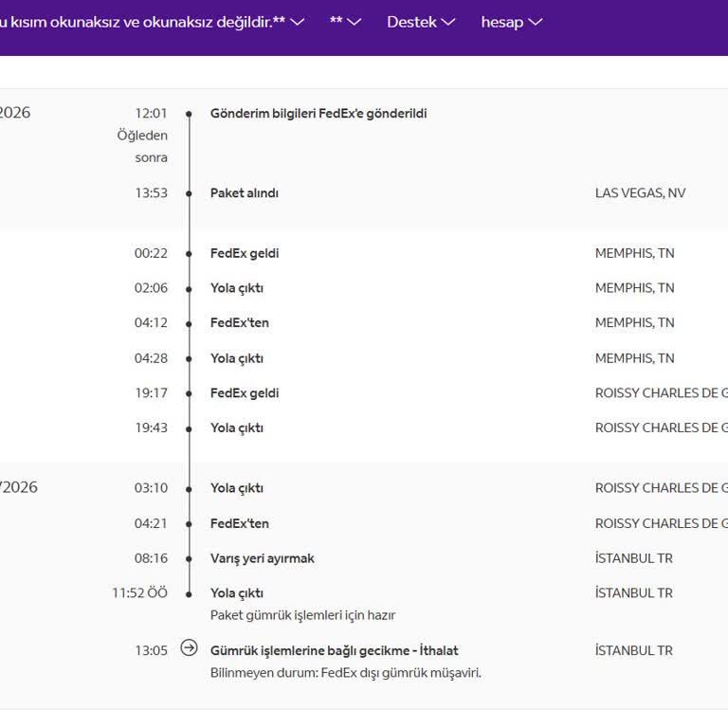Viewport: 728px width, 728px height.
Task: Click 'Gümrük işlemlerine bağlı gecikme - İthalat'
Action: tap(335, 651)
